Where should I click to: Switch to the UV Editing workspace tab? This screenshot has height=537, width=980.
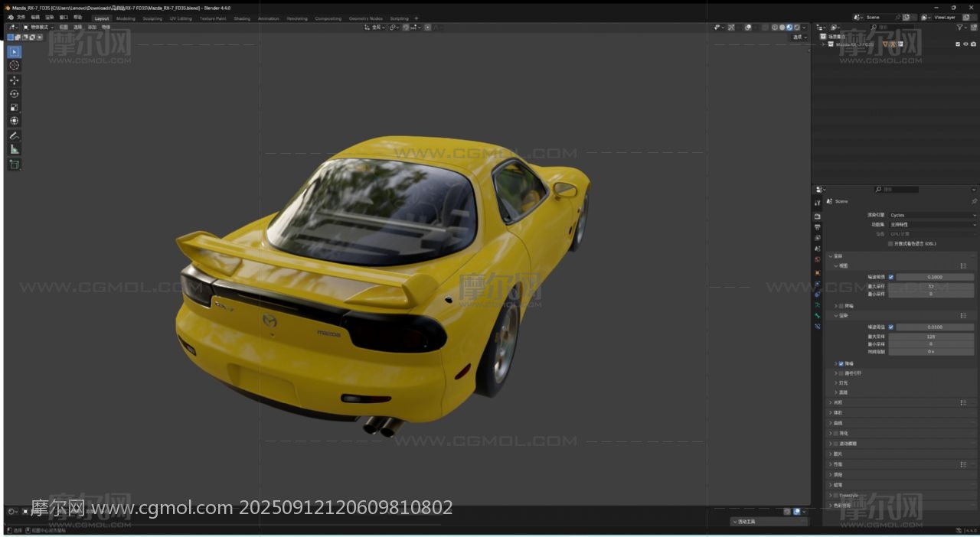coord(181,18)
